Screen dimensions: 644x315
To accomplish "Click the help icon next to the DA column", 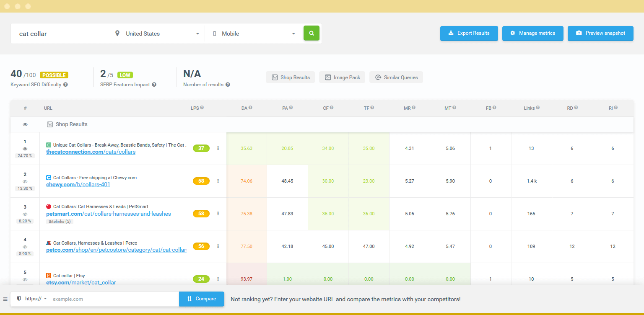I will click(x=250, y=107).
